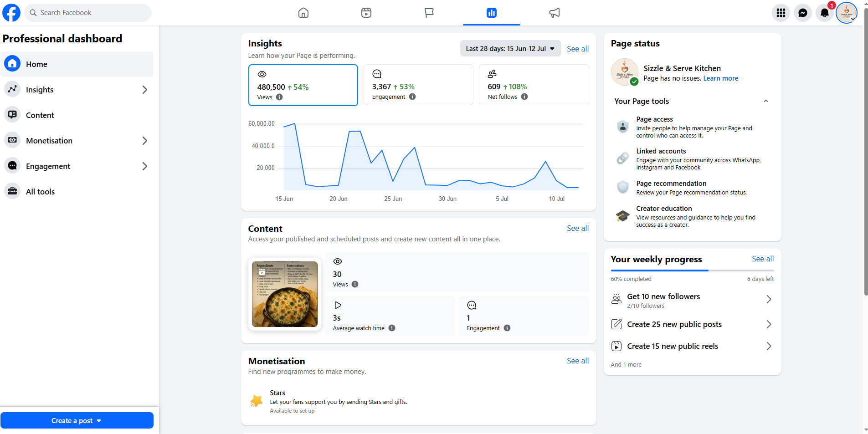Image resolution: width=868 pixels, height=434 pixels.
Task: Open the account profile avatar menu
Action: [x=847, y=13]
